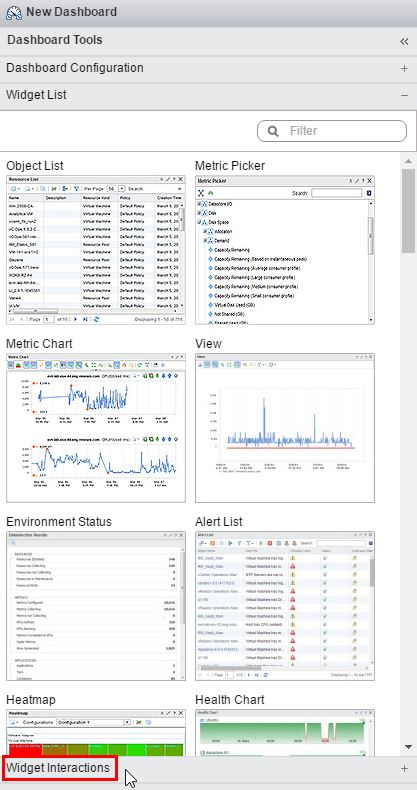
Task: Select the Metric Picker widget thumbnail
Action: pos(285,250)
